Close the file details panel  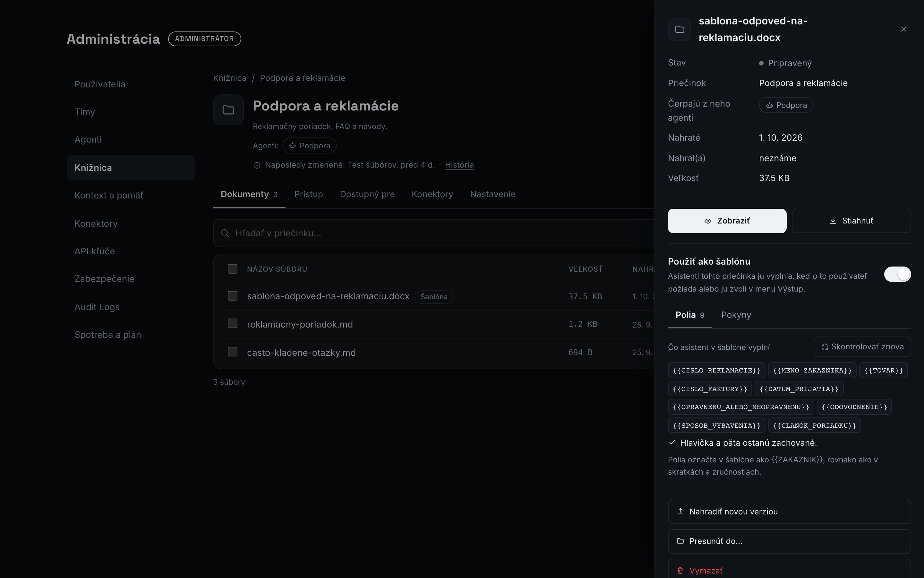903,30
